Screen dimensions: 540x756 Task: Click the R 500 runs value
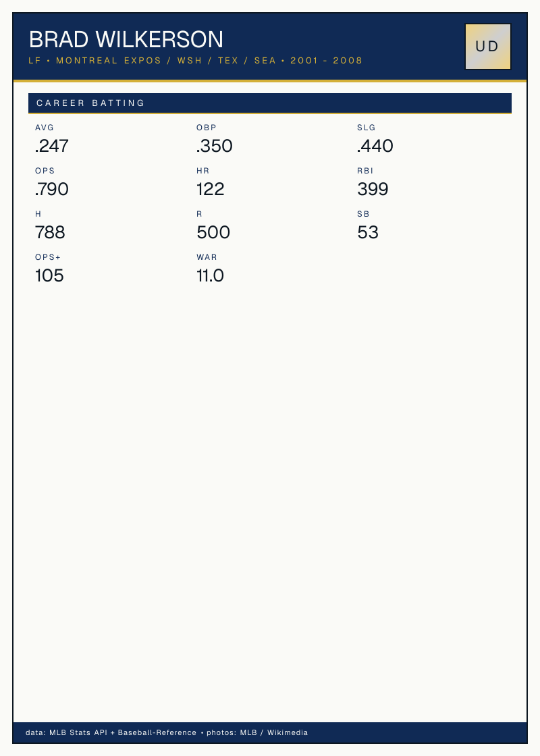click(x=213, y=232)
